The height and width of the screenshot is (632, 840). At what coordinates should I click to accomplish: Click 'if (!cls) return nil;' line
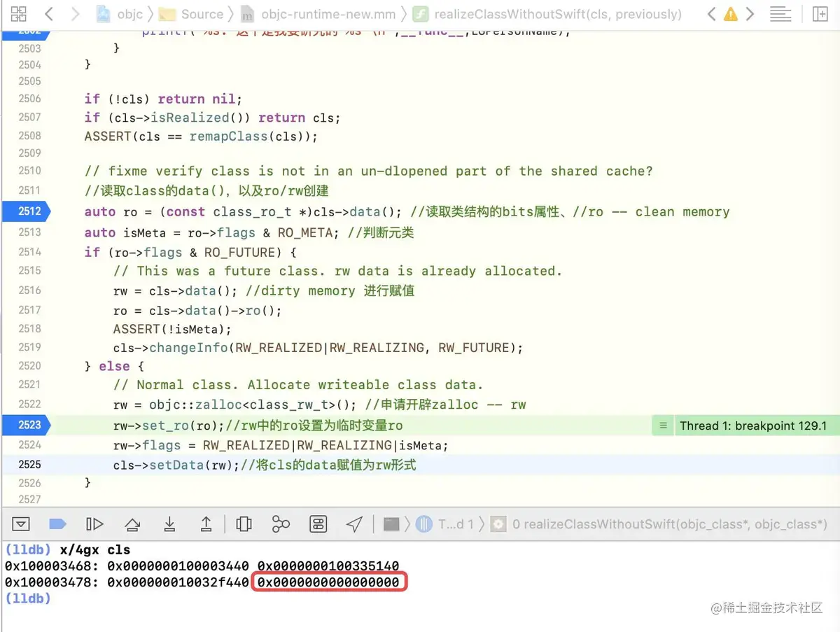click(163, 99)
